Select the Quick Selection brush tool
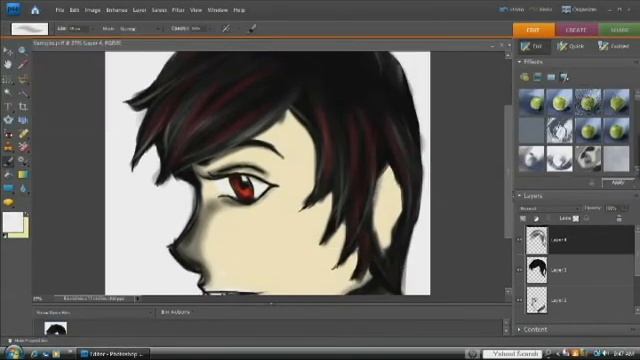This screenshot has height=360, width=640. (x=23, y=93)
